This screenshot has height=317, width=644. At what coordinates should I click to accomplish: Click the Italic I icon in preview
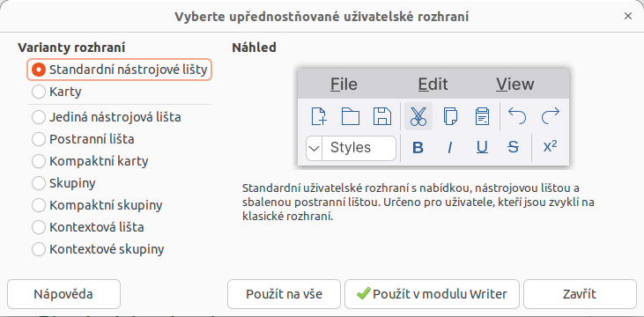point(449,147)
